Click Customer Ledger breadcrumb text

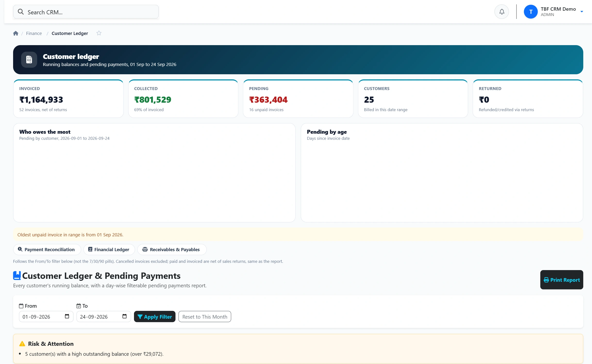click(x=70, y=33)
